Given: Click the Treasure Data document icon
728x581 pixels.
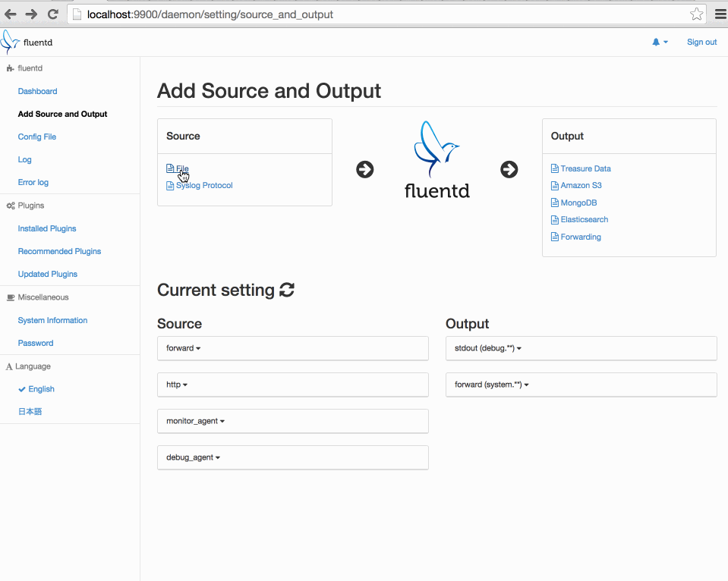Looking at the screenshot, I should coord(554,168).
